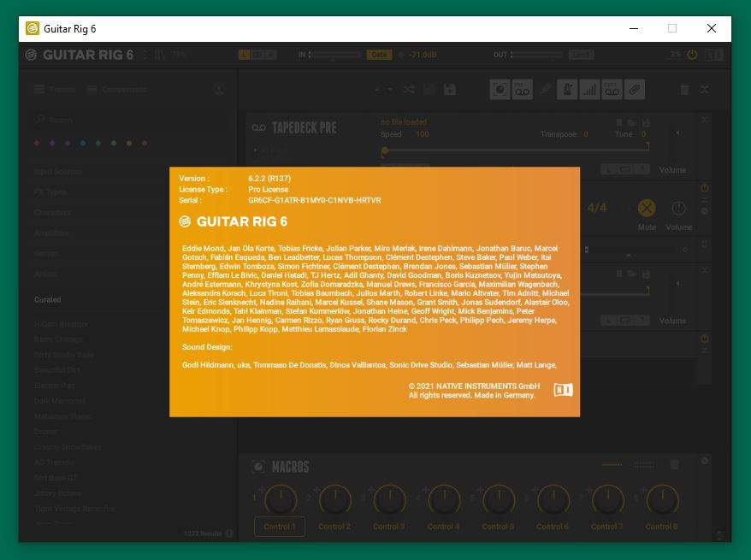Click the Macros panel icon
751x560 pixels.
point(258,467)
